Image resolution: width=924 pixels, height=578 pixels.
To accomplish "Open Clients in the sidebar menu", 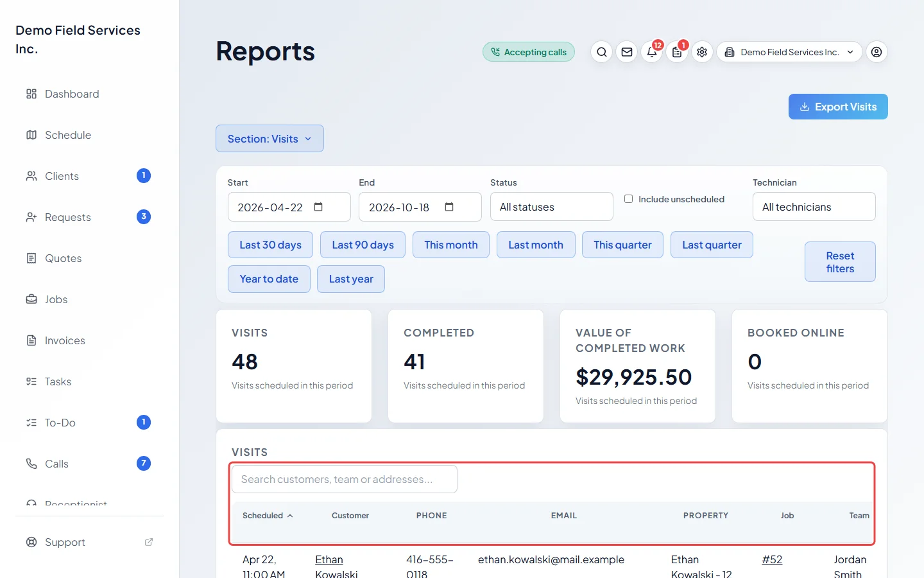I will click(90, 176).
